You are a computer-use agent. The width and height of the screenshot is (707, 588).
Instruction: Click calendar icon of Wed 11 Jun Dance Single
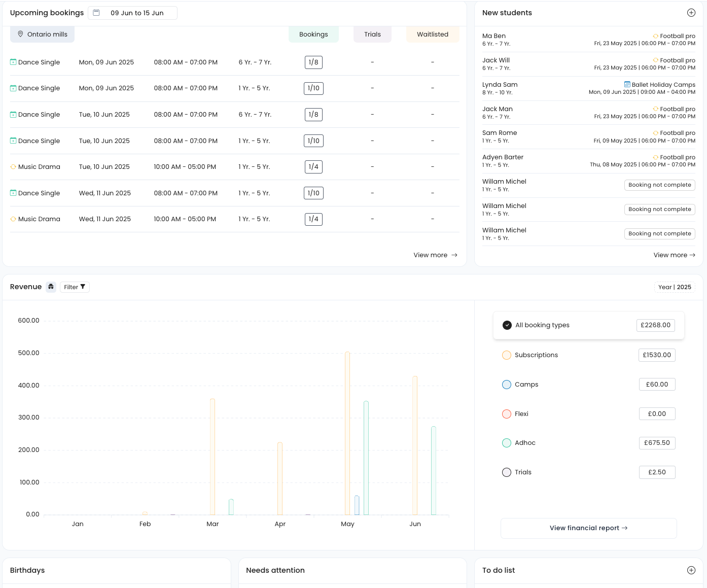(x=13, y=193)
